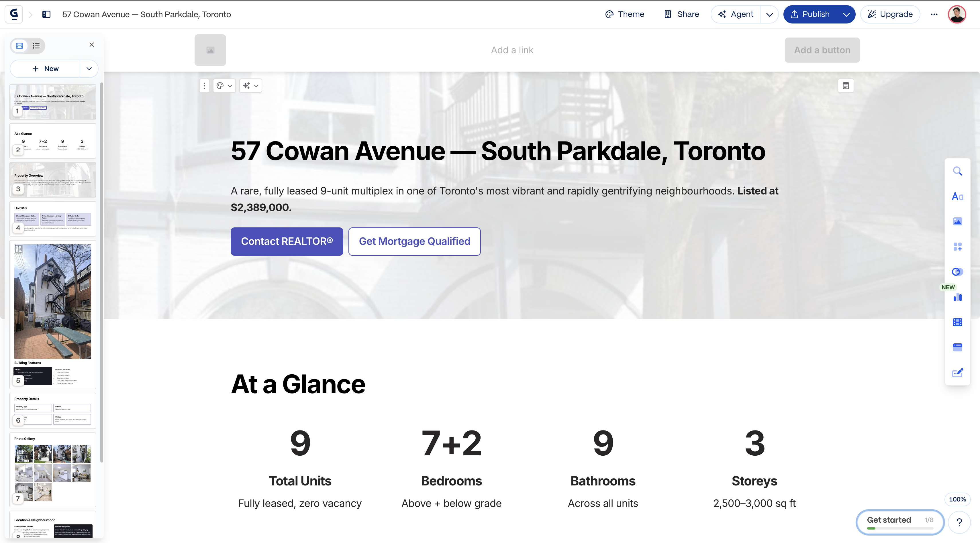The height and width of the screenshot is (543, 980).
Task: Expand the New card dropdown arrow
Action: [x=89, y=69]
